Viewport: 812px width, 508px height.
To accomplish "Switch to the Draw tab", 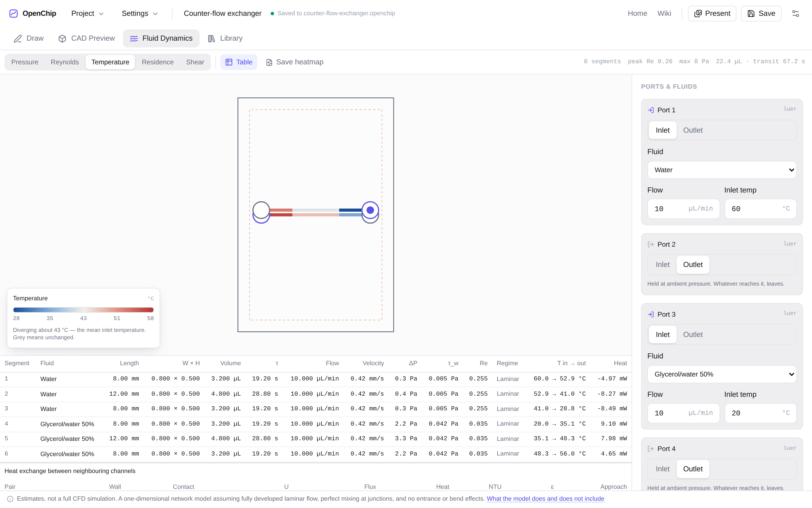I will 28,38.
